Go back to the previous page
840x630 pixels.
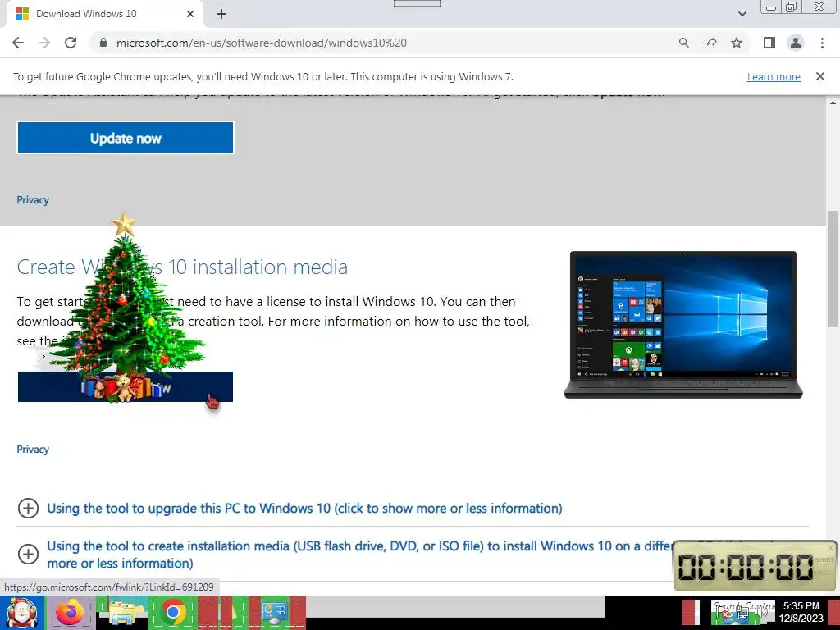[x=18, y=43]
